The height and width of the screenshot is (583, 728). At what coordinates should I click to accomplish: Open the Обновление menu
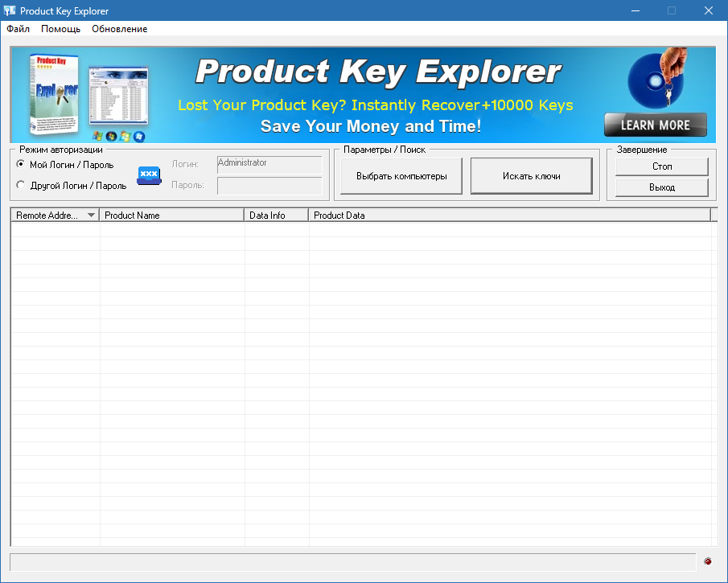coord(119,29)
